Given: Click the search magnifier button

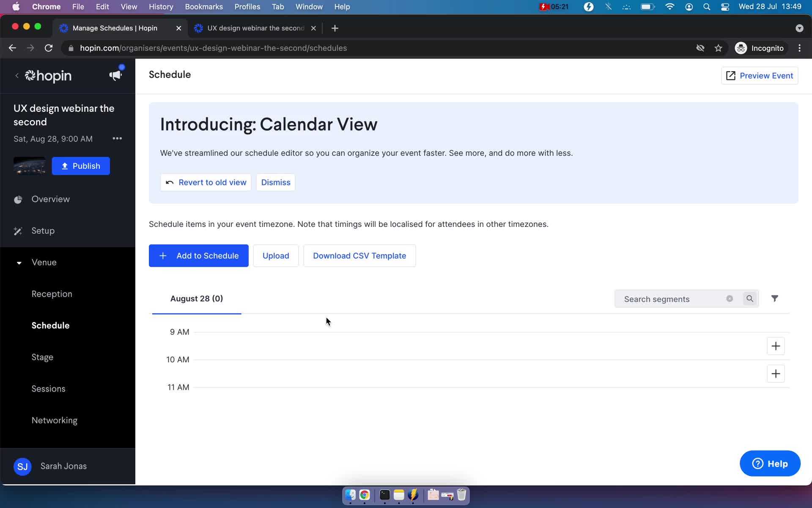Looking at the screenshot, I should tap(750, 299).
